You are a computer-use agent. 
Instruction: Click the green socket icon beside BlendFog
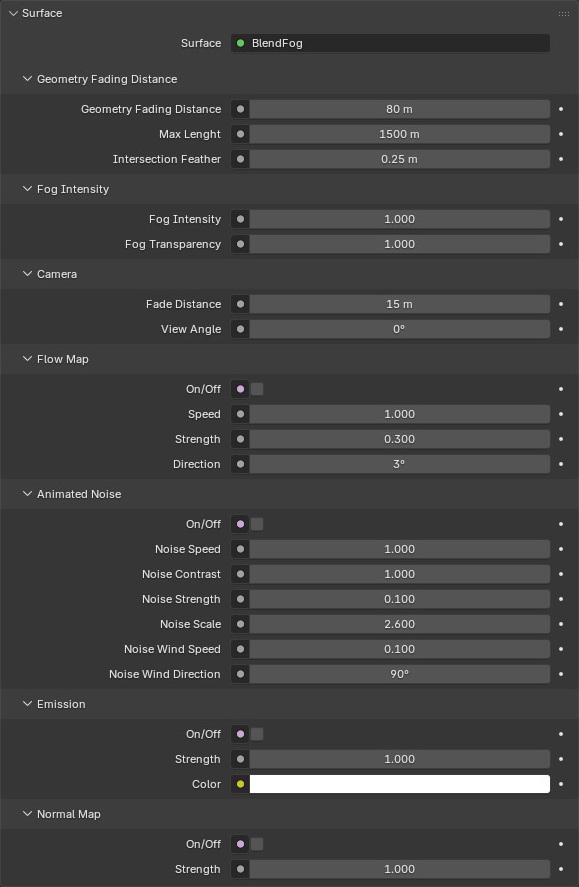[240, 43]
